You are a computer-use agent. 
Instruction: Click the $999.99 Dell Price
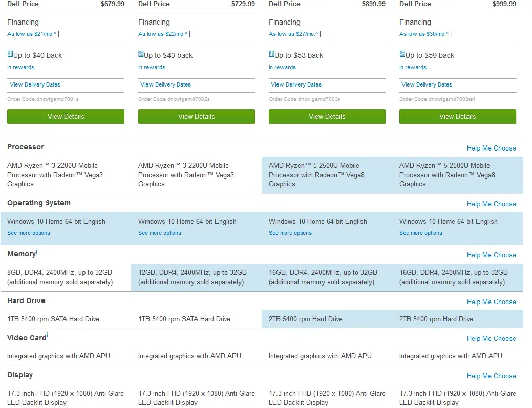pos(504,4)
